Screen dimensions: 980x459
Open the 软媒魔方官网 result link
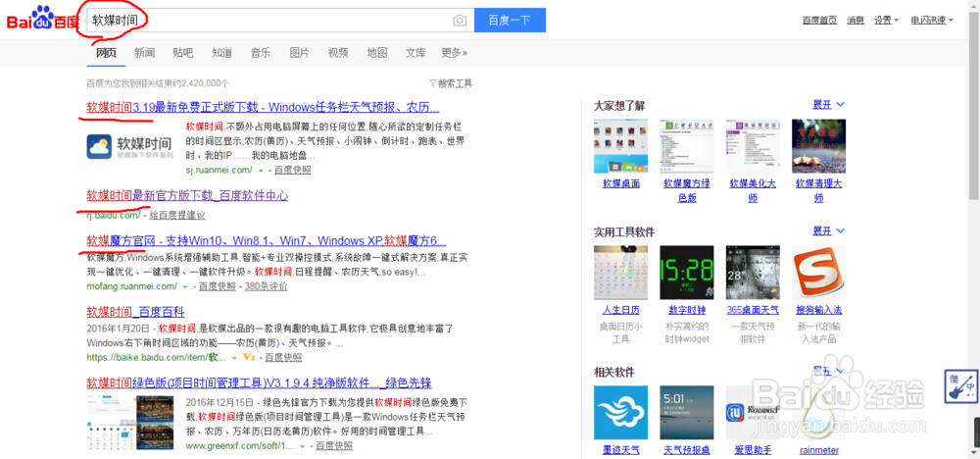point(267,240)
